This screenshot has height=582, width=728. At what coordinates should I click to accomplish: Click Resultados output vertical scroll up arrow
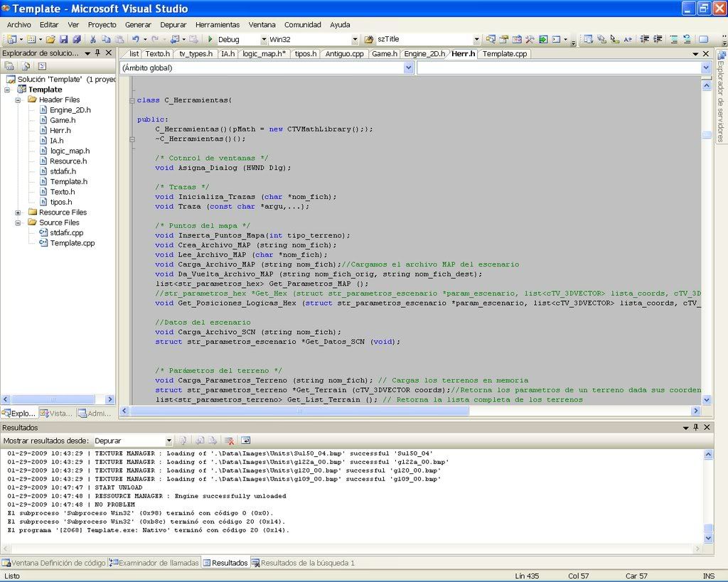(x=708, y=454)
